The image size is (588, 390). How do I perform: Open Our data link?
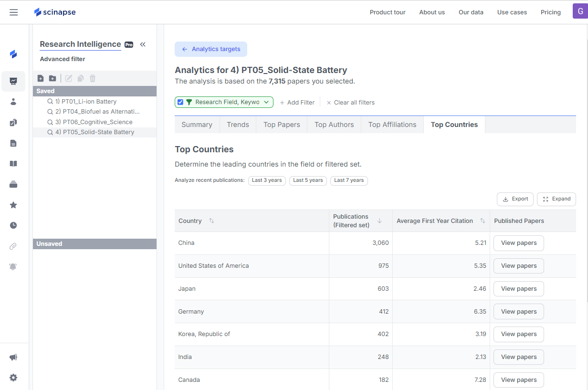coord(471,12)
